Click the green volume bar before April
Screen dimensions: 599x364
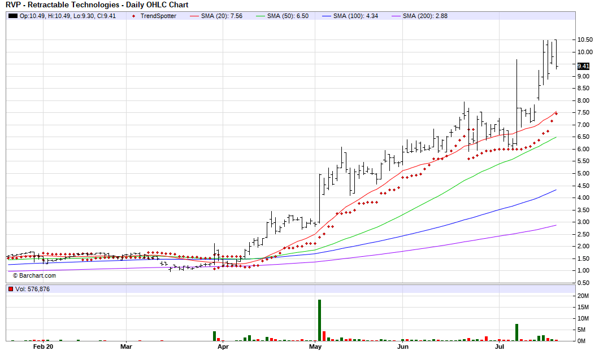coord(214,336)
